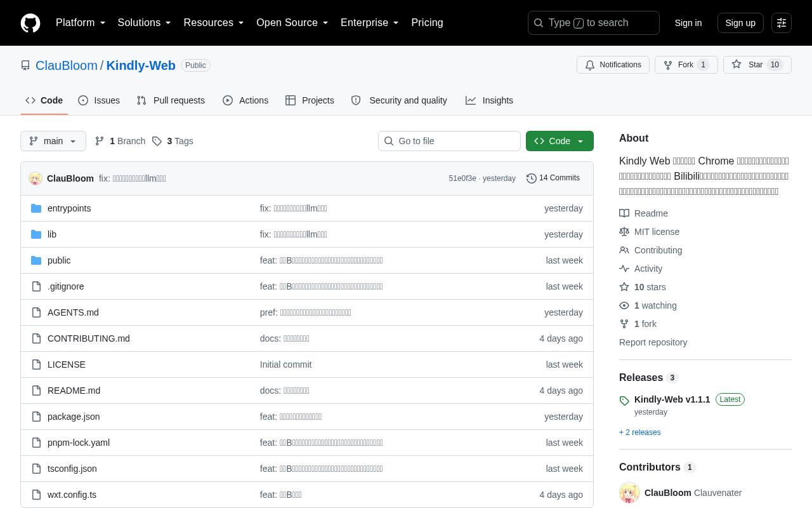The width and height of the screenshot is (812, 508).
Task: Click the .gitignore file icon
Action: 36,286
